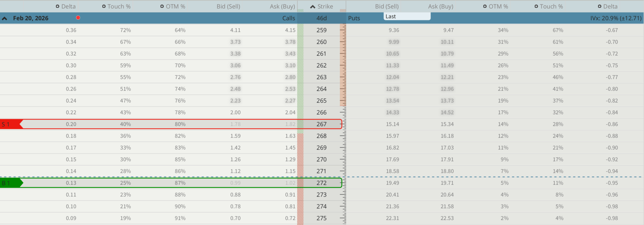Viewport: 644px width, 225px height.
Task: Click circle icon of puts-side Touch % header
Action: [536, 6]
